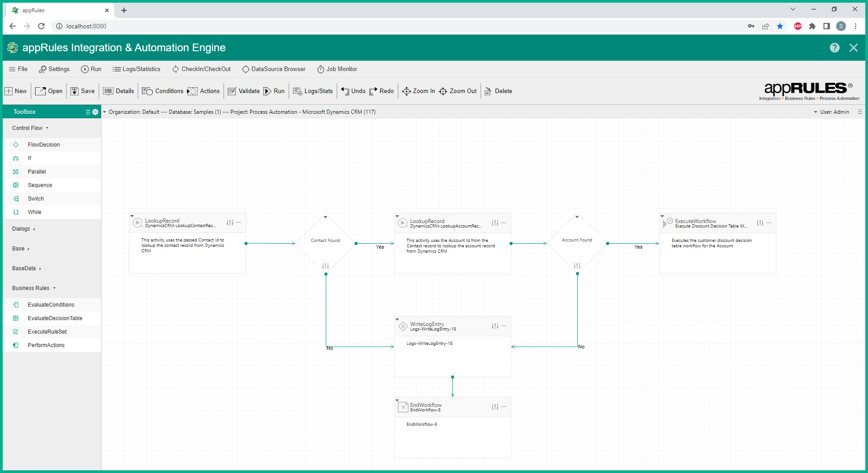Save the workflow using the Save icon

pos(83,91)
